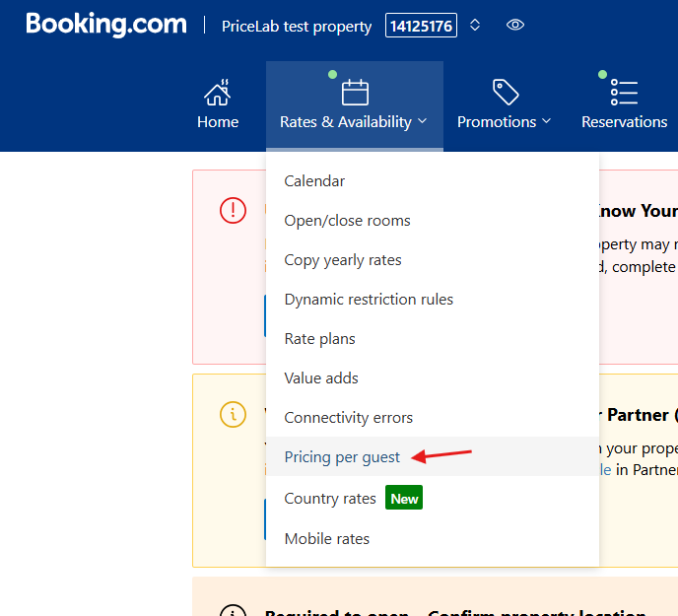
Task: Collapse the Rates & Availability chevron
Action: point(423,121)
